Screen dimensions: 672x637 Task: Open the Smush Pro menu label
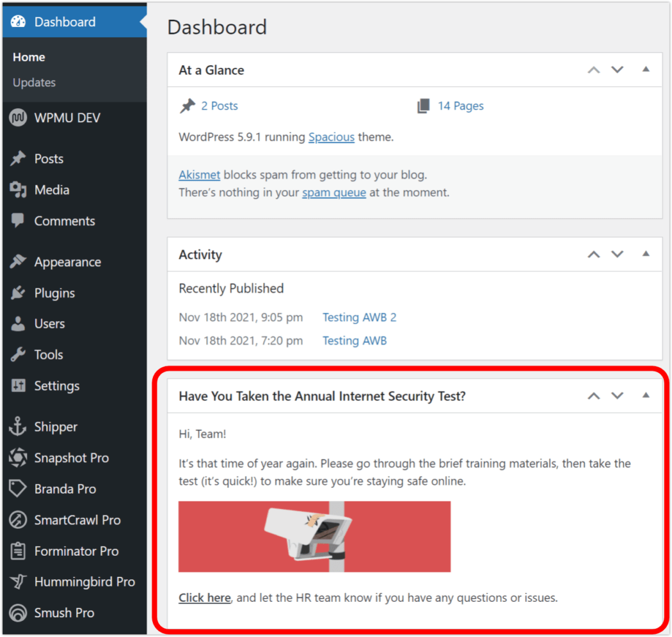click(x=64, y=613)
